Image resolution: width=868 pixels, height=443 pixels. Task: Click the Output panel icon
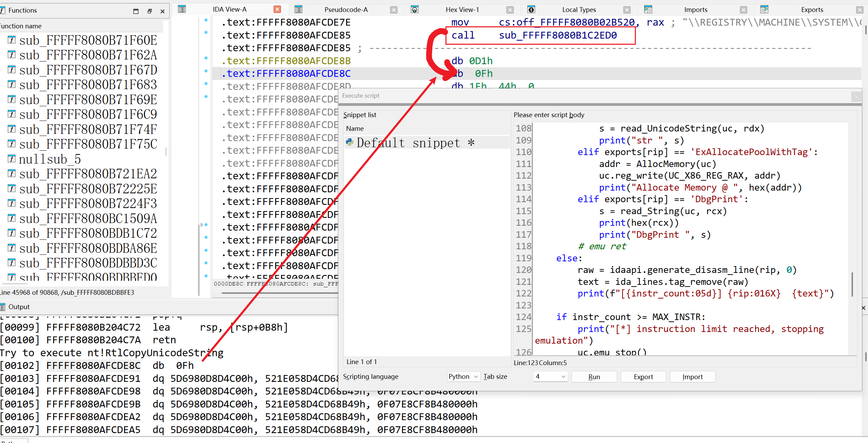[3, 307]
